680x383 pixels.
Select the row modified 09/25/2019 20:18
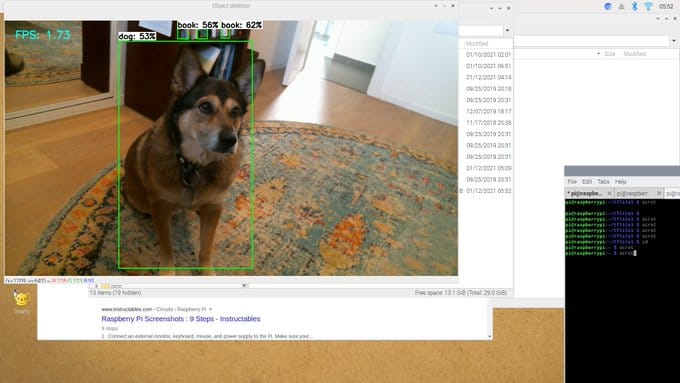click(x=488, y=88)
